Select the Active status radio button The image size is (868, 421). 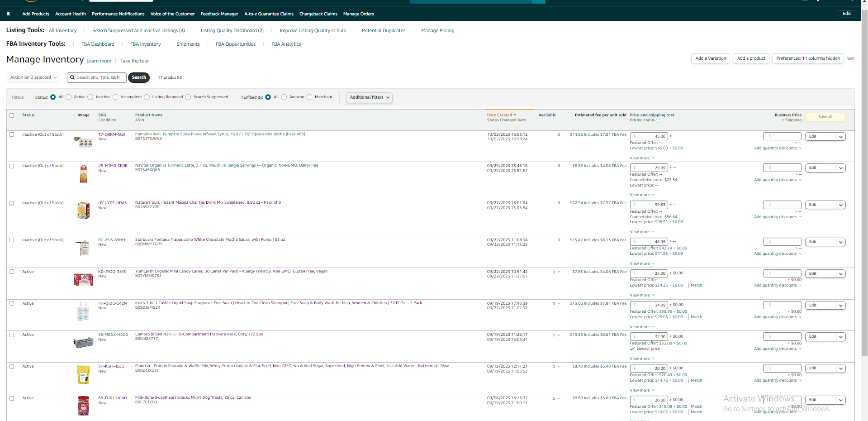pos(69,97)
